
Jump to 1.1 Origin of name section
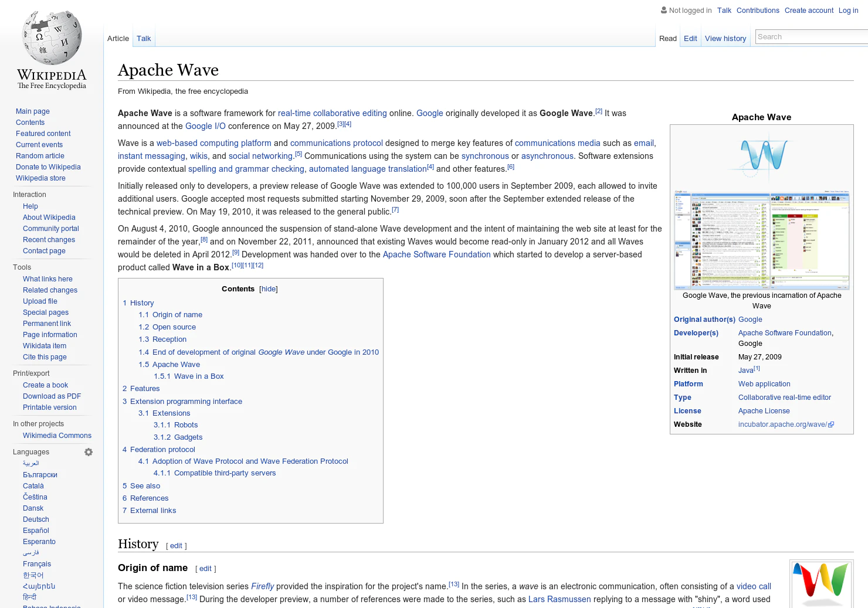tap(170, 315)
